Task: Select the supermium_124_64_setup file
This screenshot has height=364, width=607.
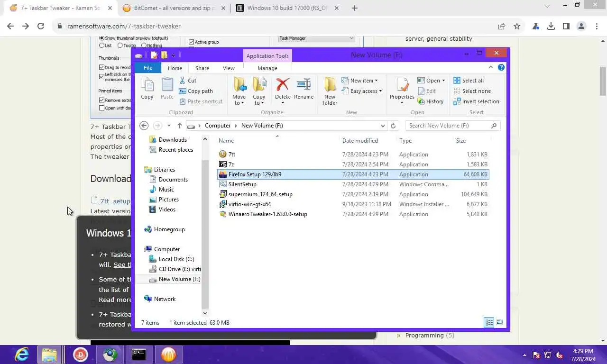Action: (353, 194)
